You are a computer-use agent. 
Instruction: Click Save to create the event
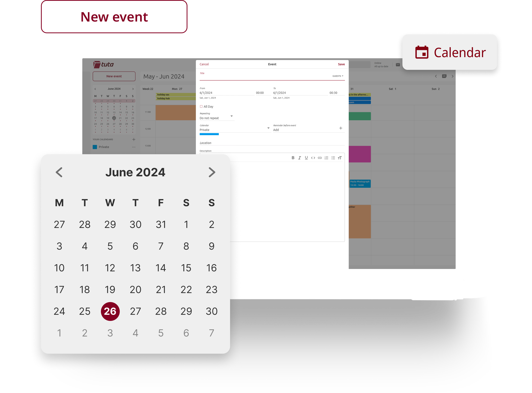point(341,64)
